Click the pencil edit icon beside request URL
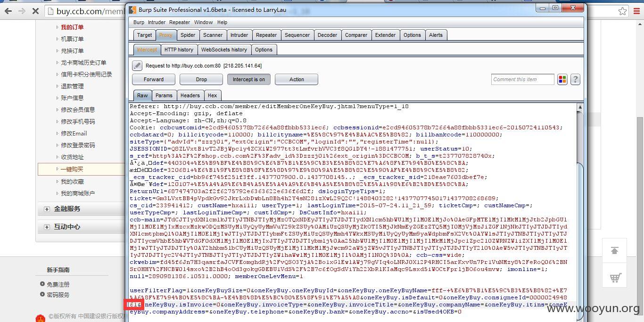Screen dimensions: 644x322 (x=137, y=66)
